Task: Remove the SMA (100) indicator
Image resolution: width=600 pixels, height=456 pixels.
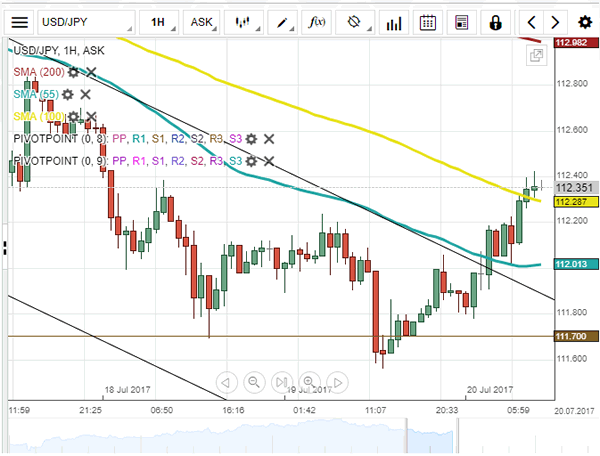Action: 91,116
